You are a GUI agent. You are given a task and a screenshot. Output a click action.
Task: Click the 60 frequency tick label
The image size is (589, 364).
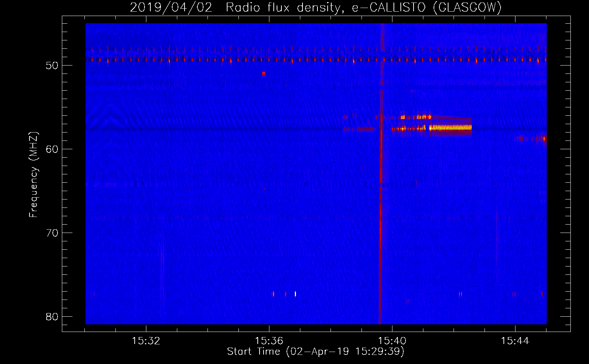point(52,149)
